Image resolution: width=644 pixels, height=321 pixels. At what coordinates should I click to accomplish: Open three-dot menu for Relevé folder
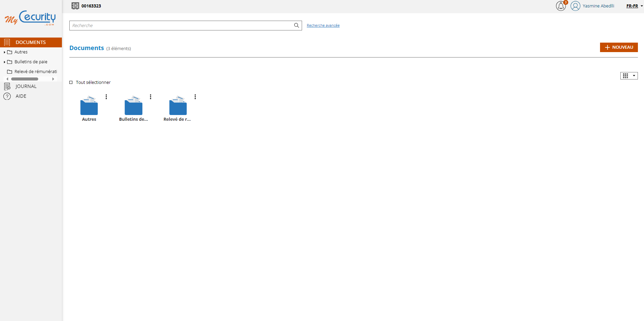pyautogui.click(x=195, y=97)
